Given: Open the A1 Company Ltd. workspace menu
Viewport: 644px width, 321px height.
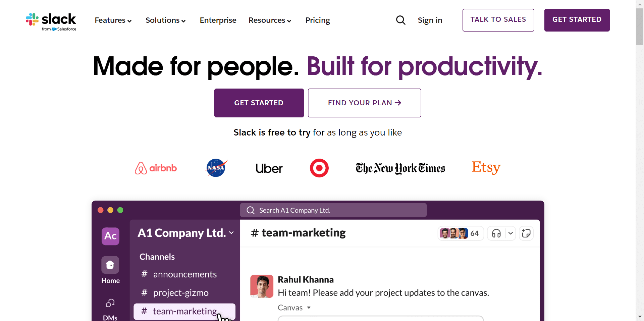Looking at the screenshot, I should pos(185,233).
